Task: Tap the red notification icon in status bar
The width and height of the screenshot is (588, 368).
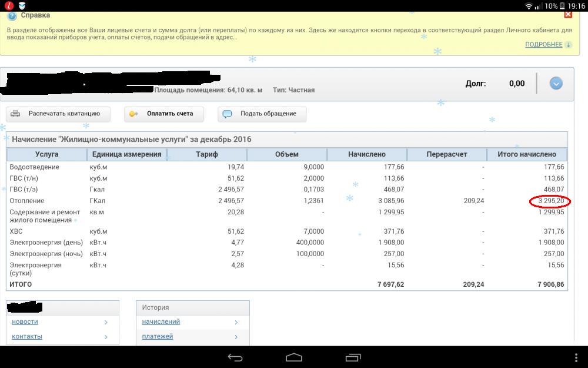Action: coord(9,6)
